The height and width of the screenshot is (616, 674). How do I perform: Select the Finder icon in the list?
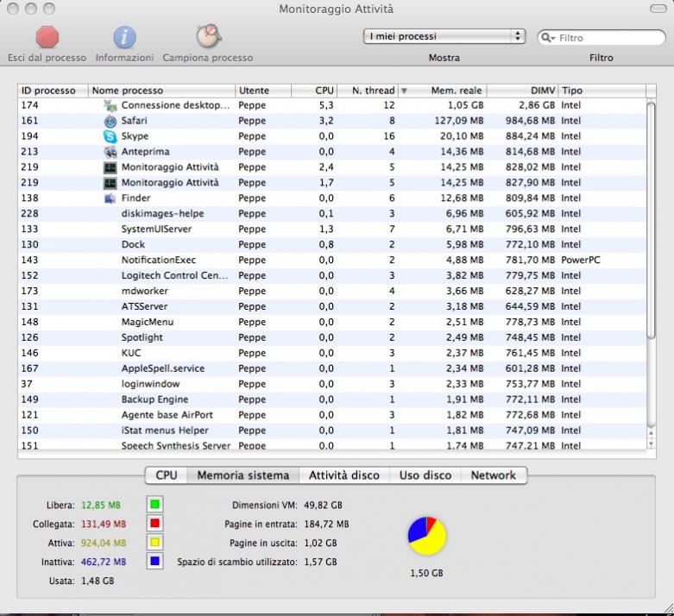(110, 198)
